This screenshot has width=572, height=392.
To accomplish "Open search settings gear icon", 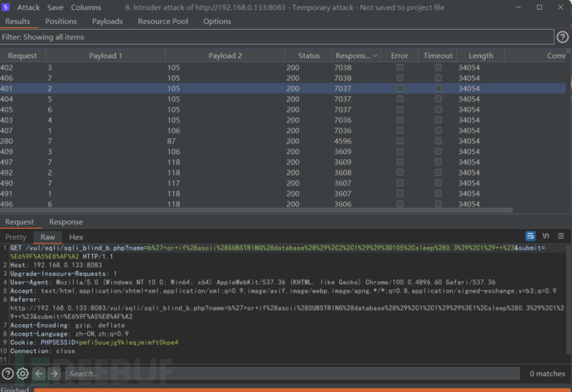I will (x=22, y=374).
